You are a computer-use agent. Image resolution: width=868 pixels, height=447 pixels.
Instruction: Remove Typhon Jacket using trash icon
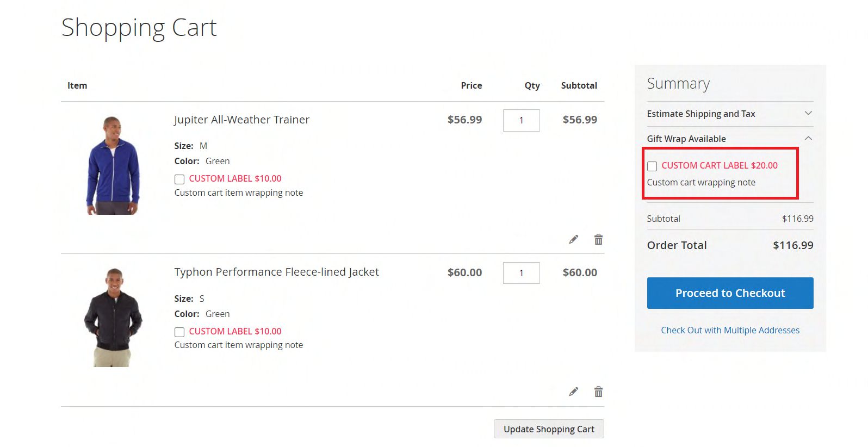click(598, 392)
